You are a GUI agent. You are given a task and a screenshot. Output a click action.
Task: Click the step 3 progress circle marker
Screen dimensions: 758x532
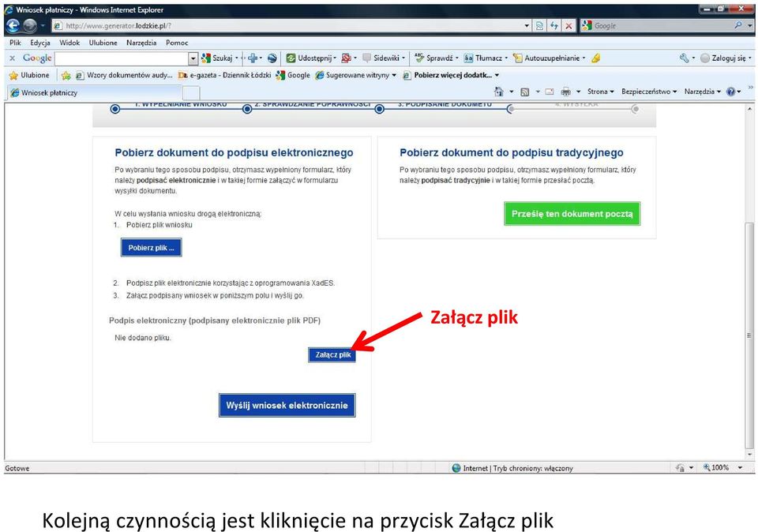(380, 109)
